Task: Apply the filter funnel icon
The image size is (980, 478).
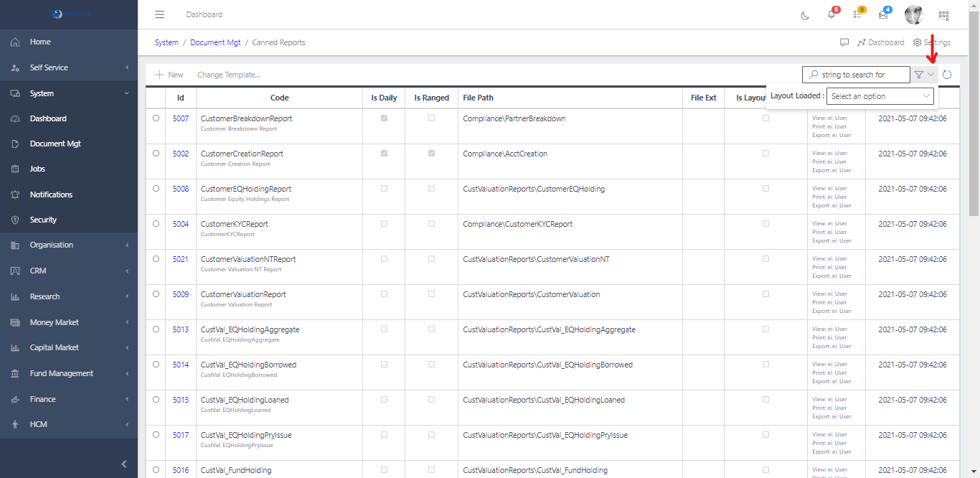Action: 919,74
